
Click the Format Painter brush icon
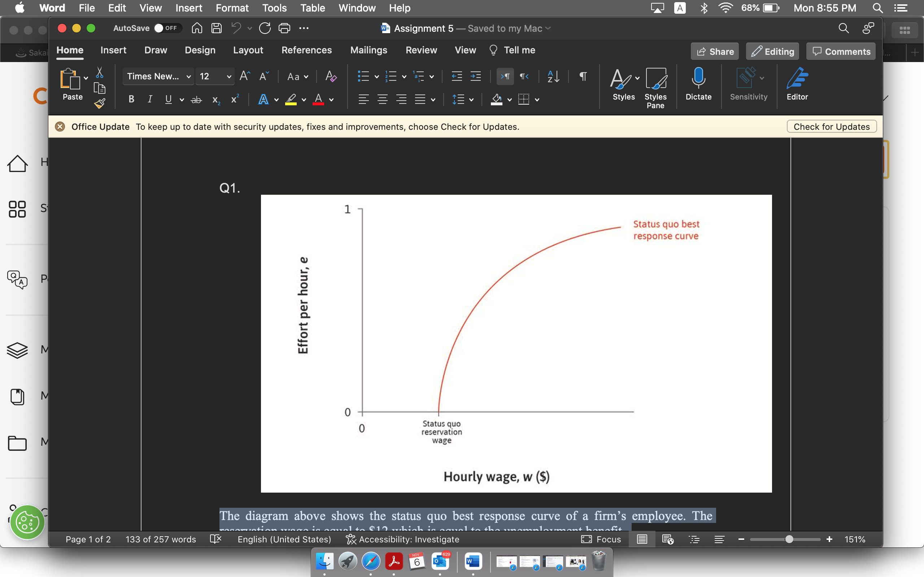tap(100, 103)
